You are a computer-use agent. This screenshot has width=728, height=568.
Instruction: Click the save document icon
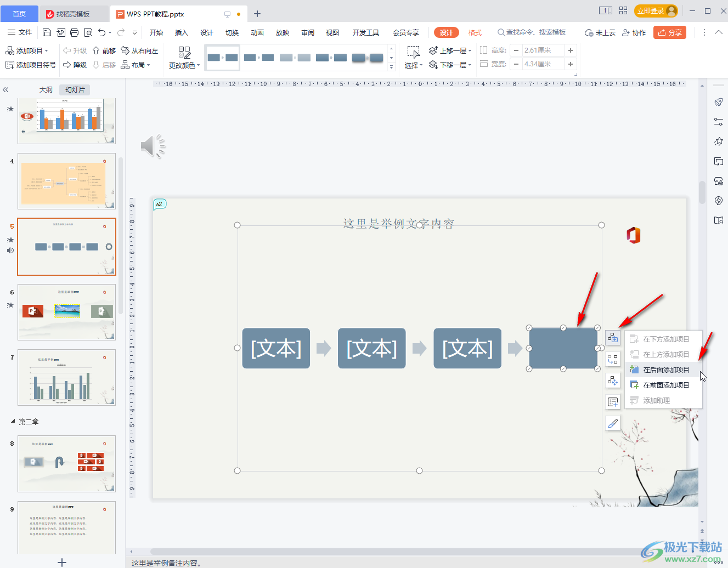click(x=47, y=32)
